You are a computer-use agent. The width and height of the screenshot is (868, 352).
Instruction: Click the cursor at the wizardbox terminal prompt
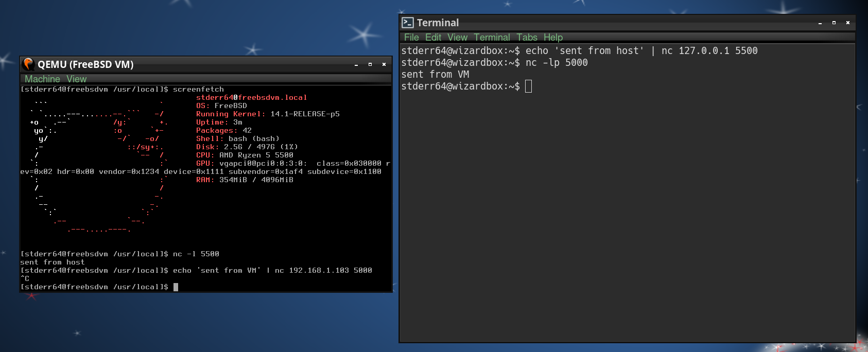coord(528,86)
